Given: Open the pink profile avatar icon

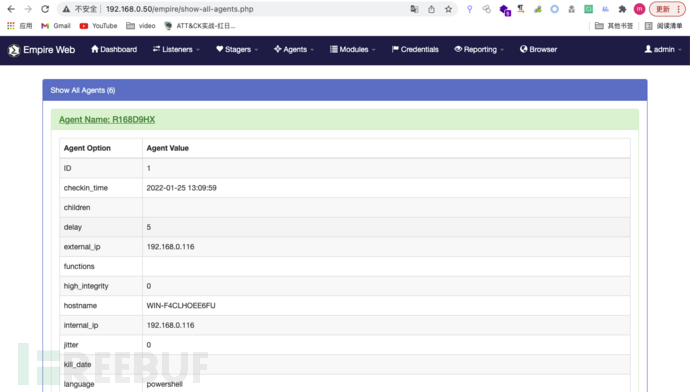Looking at the screenshot, I should [639, 9].
